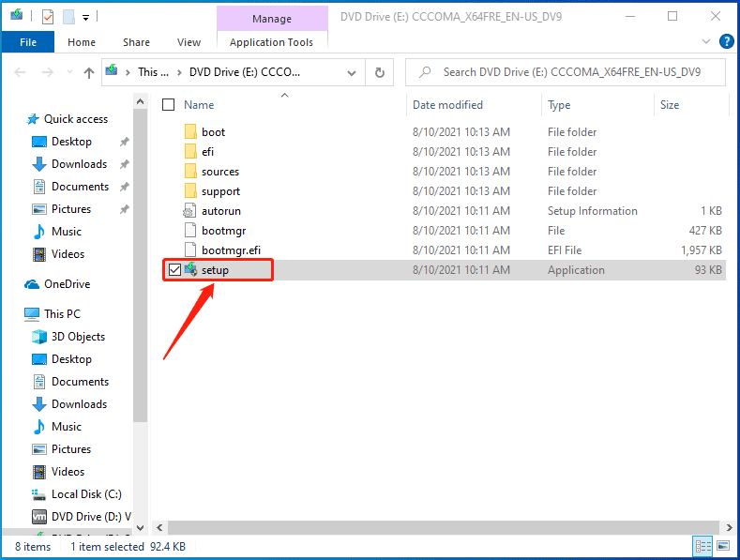Open Downloads under This PC
The width and height of the screenshot is (740, 560).
pos(79,404)
